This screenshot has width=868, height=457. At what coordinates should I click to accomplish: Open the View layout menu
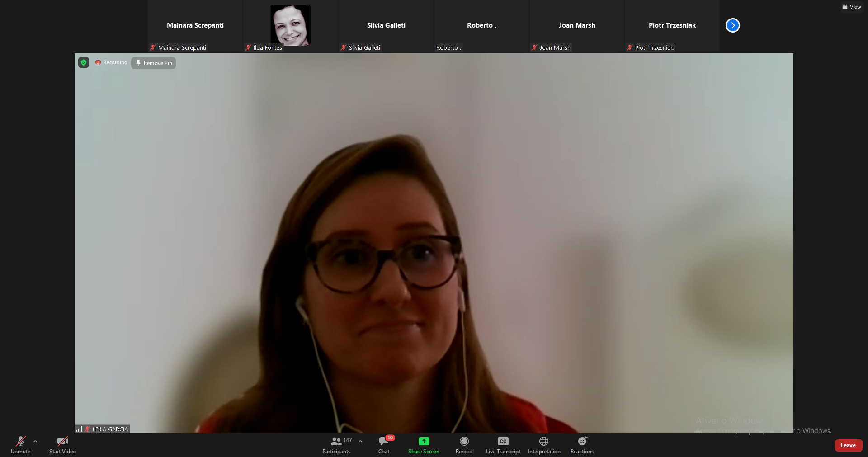851,7
